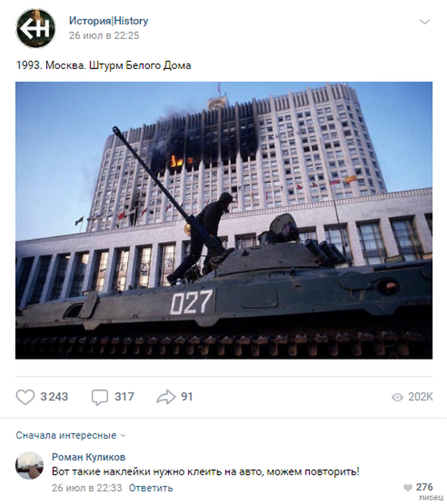This screenshot has height=504, width=447.
Task: Like Роман Куликов's comment with the heart
Action: click(x=408, y=488)
